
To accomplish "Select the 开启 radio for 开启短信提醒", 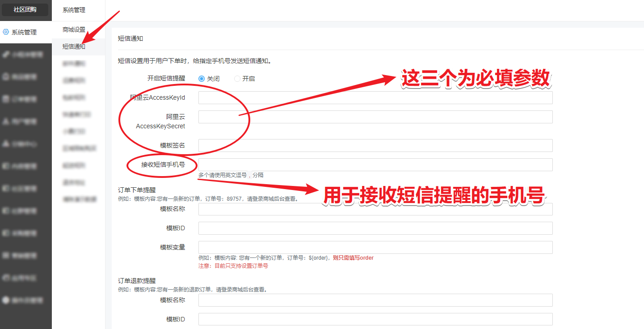I will [x=237, y=79].
